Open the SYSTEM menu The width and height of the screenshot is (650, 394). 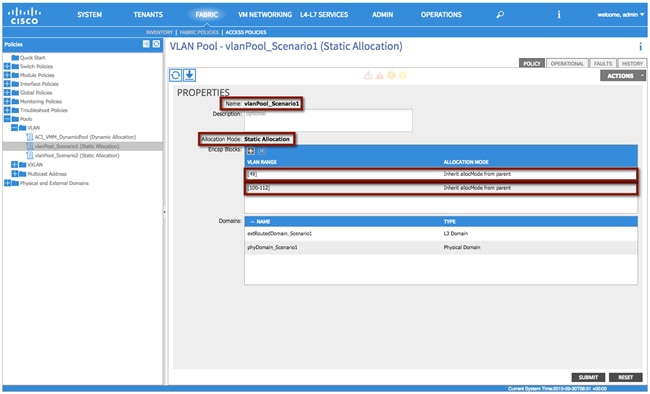click(89, 15)
